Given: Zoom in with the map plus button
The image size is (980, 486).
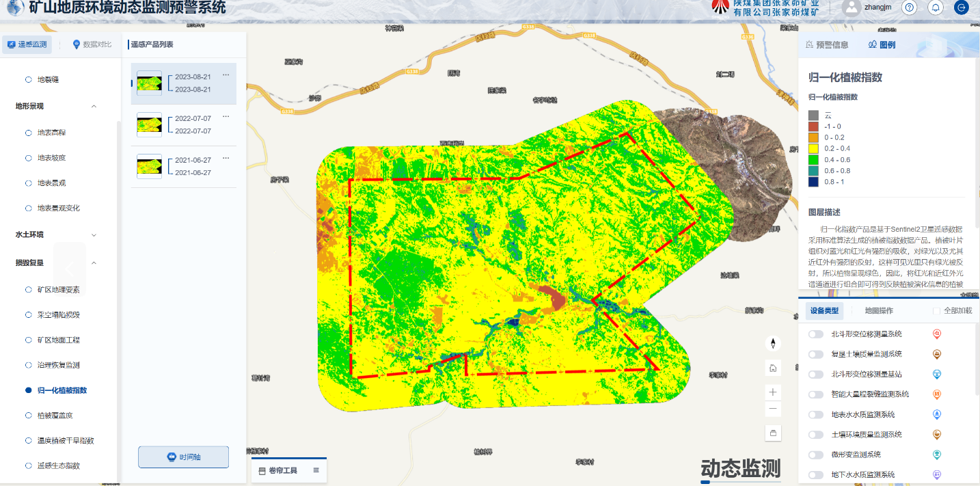Looking at the screenshot, I should click(773, 392).
